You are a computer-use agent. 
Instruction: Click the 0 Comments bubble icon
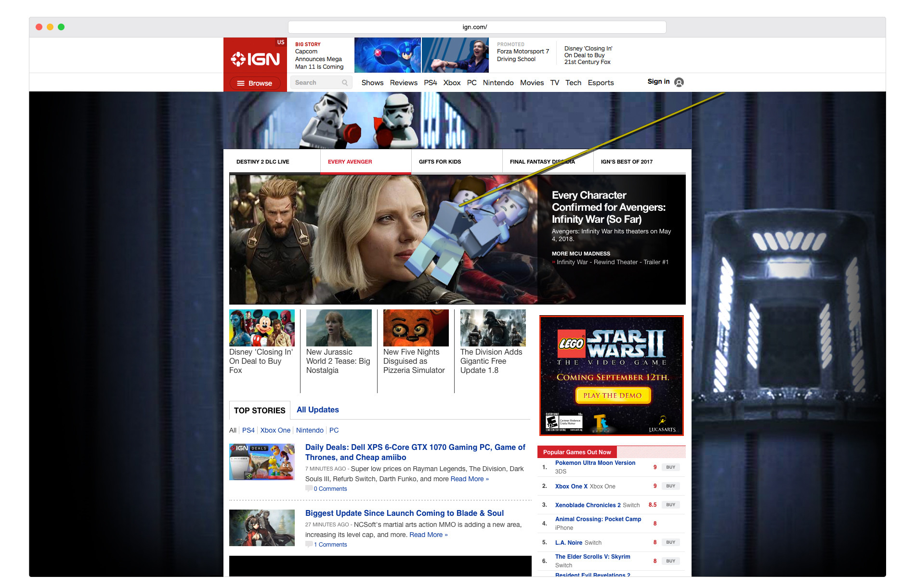(309, 489)
